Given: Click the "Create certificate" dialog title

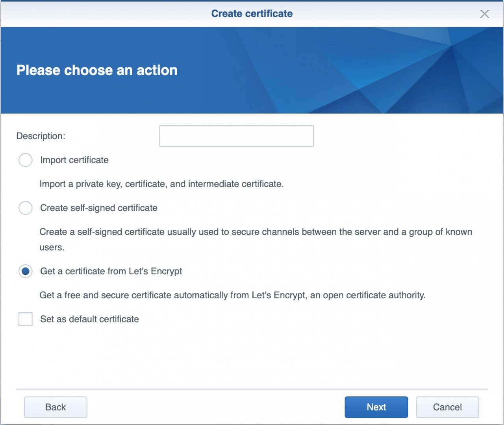Looking at the screenshot, I should [252, 14].
